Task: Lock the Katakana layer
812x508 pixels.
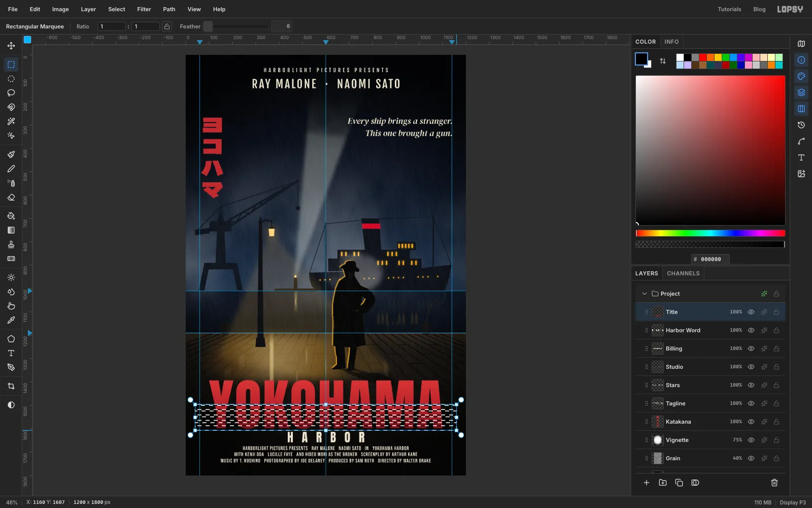Action: [x=776, y=422]
